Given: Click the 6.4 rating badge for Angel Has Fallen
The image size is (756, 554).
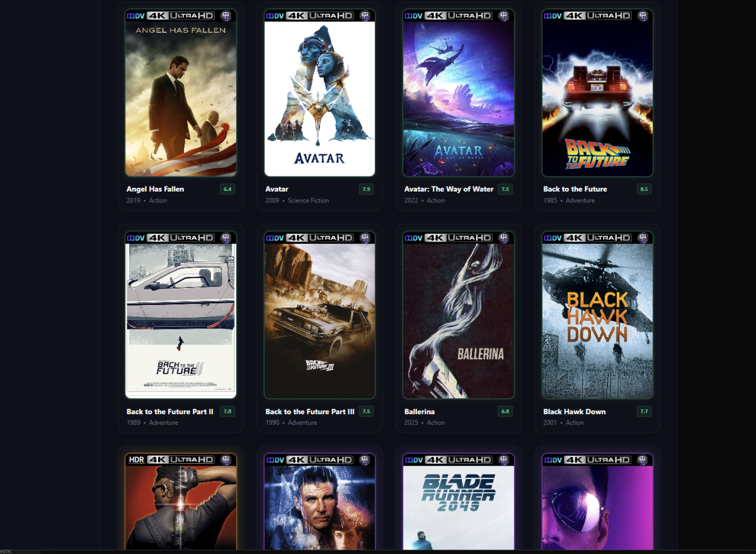Looking at the screenshot, I should pyautogui.click(x=227, y=189).
